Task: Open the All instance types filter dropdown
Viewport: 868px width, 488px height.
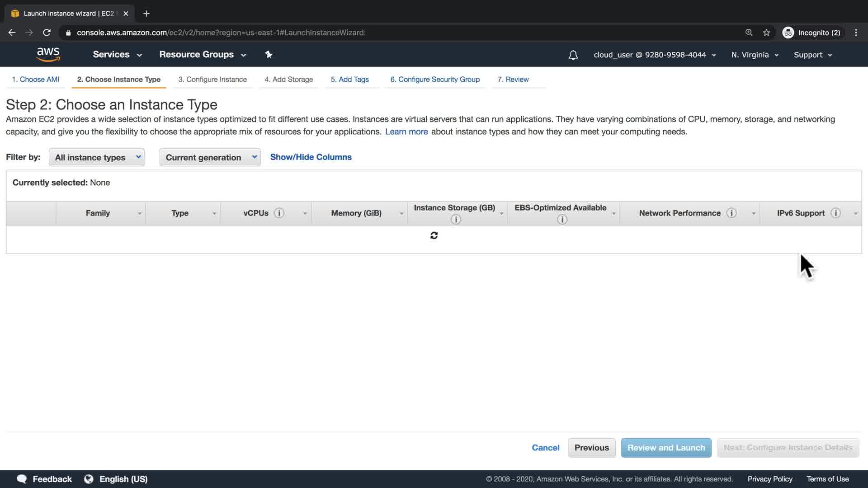Action: (97, 157)
